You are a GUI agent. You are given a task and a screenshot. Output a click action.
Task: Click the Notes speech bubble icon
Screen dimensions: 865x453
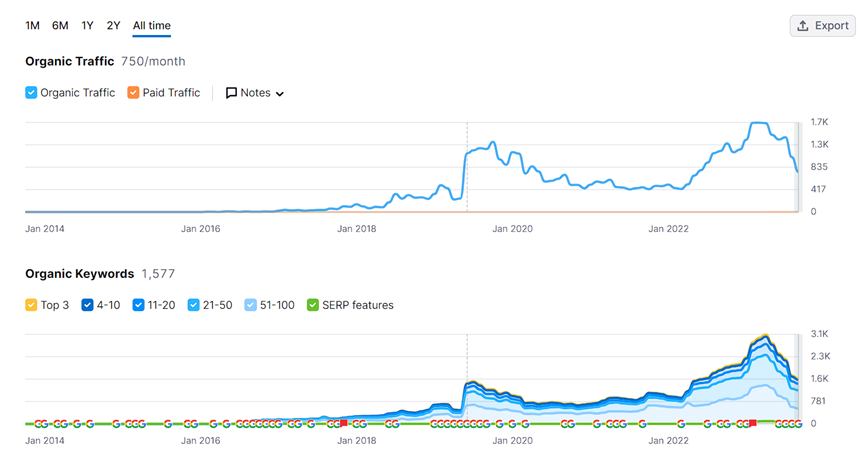point(231,93)
